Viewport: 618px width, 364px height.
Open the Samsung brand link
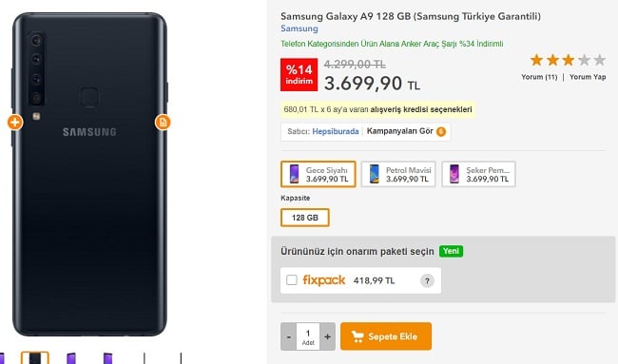point(299,29)
